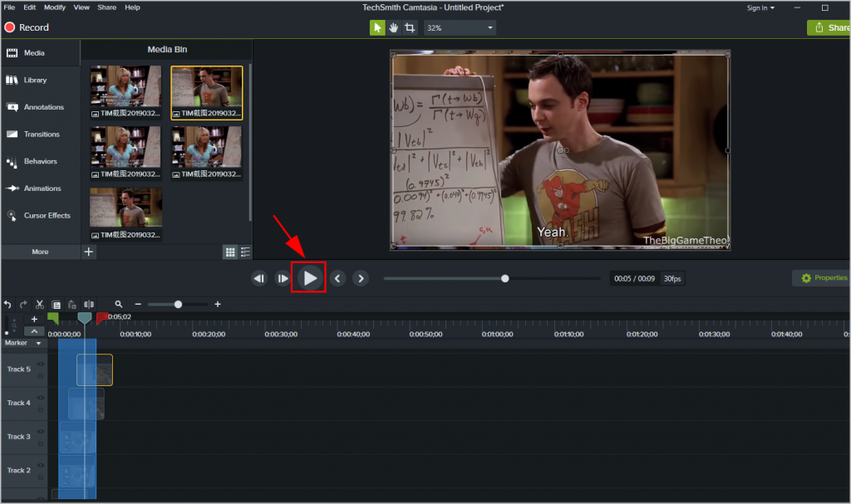Open the Cursor Effects tab
This screenshot has height=504, width=851.
(40, 215)
